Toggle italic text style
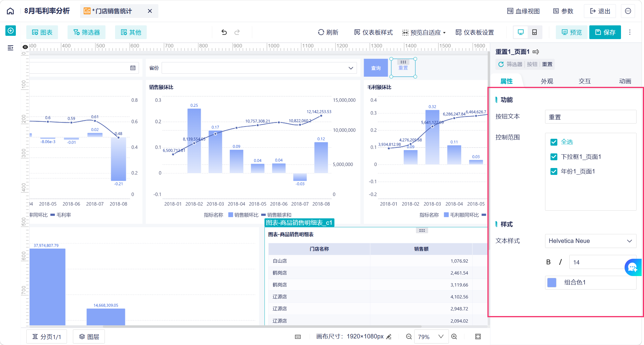 pos(560,262)
